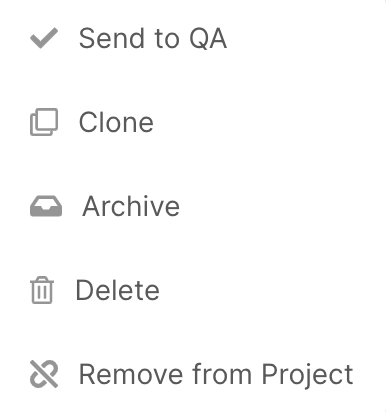Click the broken link Remove from Project icon
Image resolution: width=386 pixels, height=412 pixels.
(x=44, y=374)
